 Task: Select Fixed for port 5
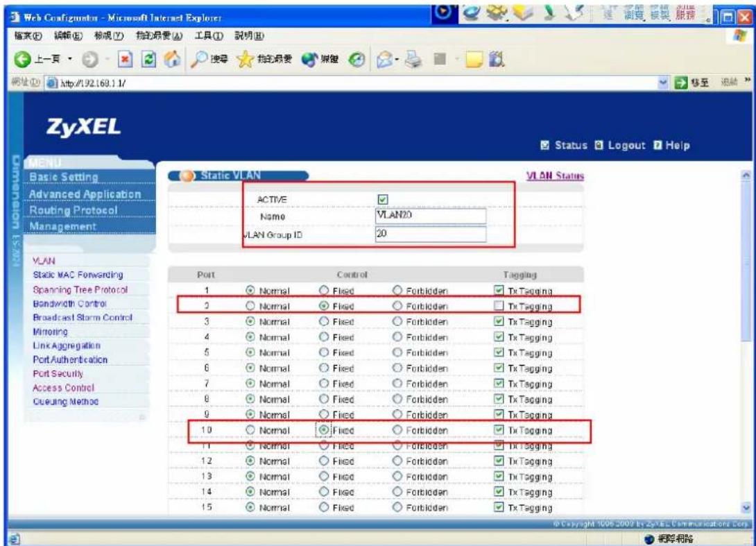(x=323, y=352)
